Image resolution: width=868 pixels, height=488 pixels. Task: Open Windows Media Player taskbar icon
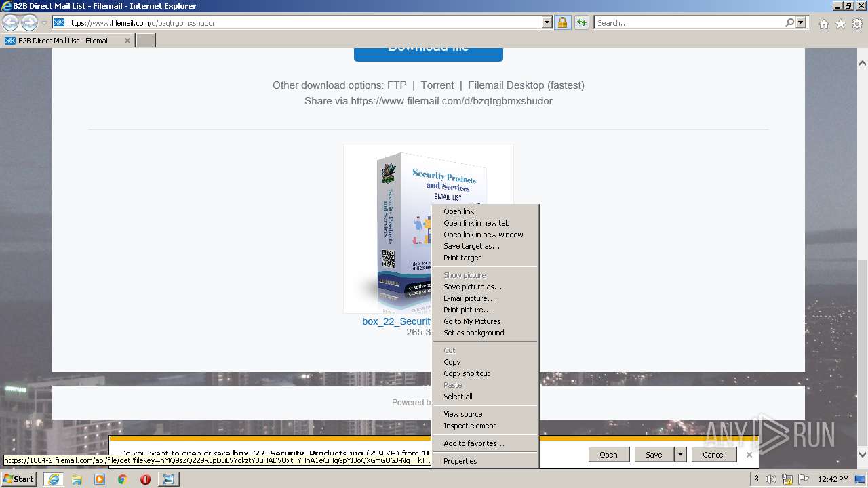click(x=100, y=479)
